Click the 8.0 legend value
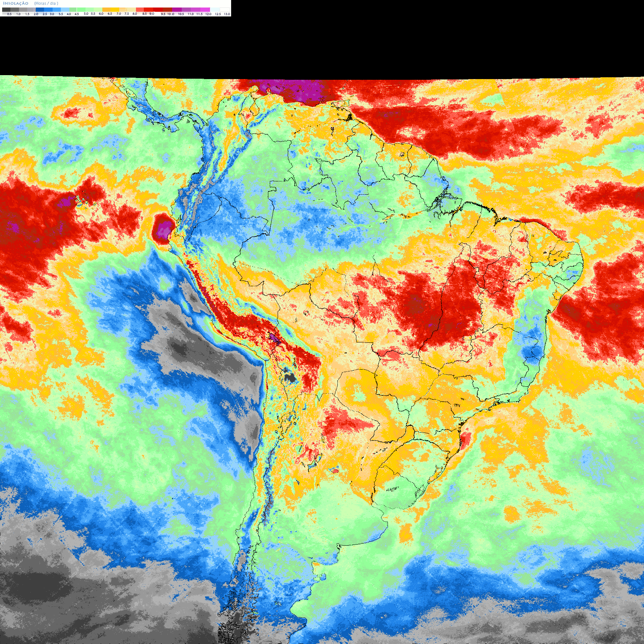The width and height of the screenshot is (644, 644). click(x=135, y=14)
